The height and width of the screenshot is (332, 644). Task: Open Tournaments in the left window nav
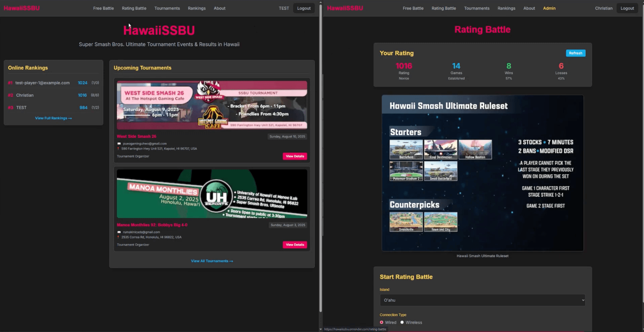167,8
